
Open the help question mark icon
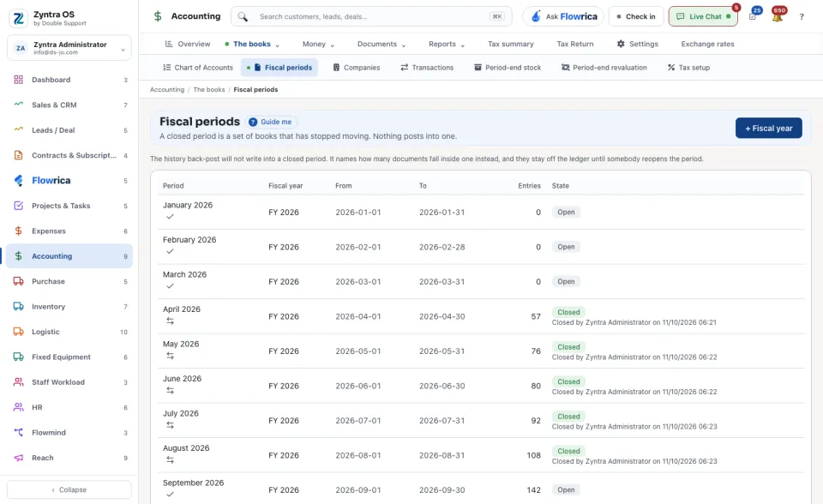802,17
